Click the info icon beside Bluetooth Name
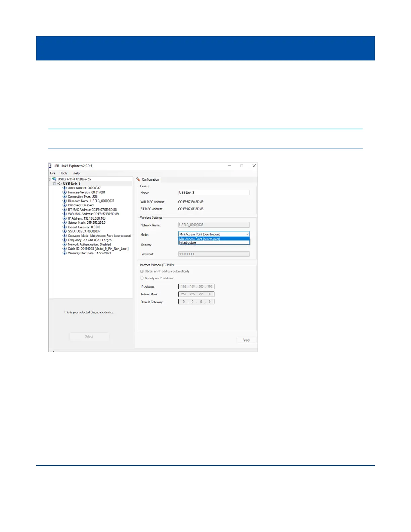Image resolution: width=411 pixels, height=532 pixels. point(64,201)
